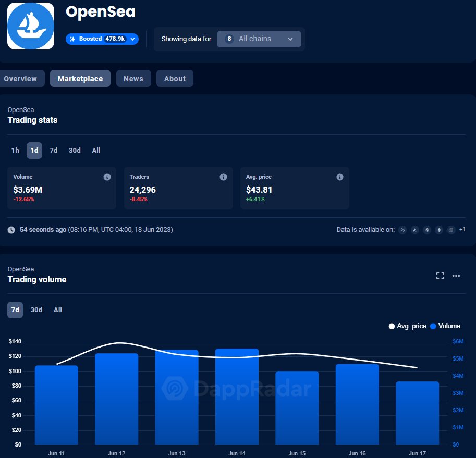
Task: Select 30d for Trading volume chart
Action: [36, 310]
